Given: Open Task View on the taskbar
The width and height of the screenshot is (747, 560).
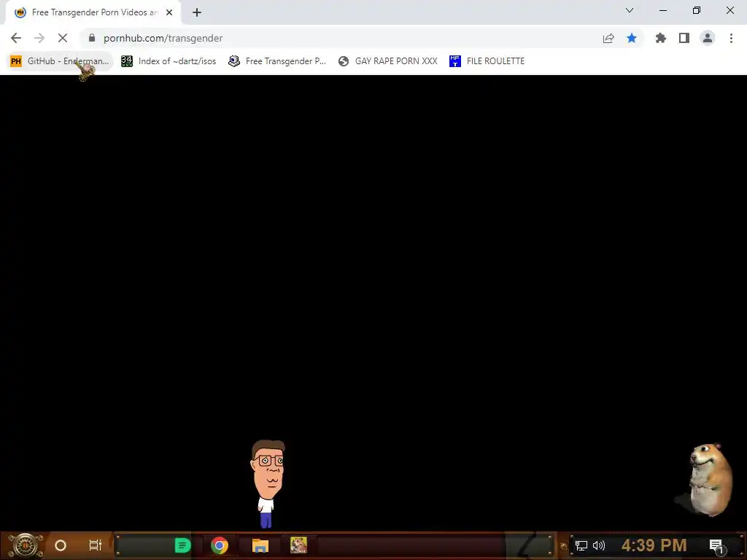Looking at the screenshot, I should click(x=96, y=545).
